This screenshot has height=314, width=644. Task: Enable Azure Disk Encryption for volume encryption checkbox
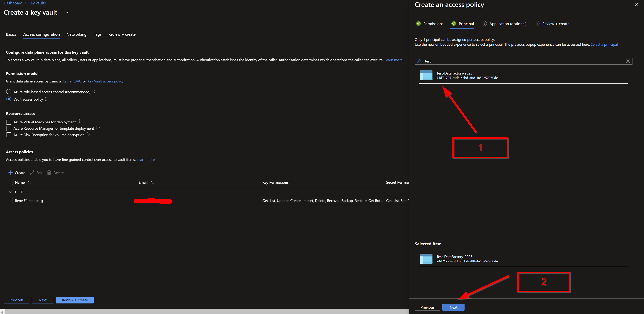pos(9,135)
